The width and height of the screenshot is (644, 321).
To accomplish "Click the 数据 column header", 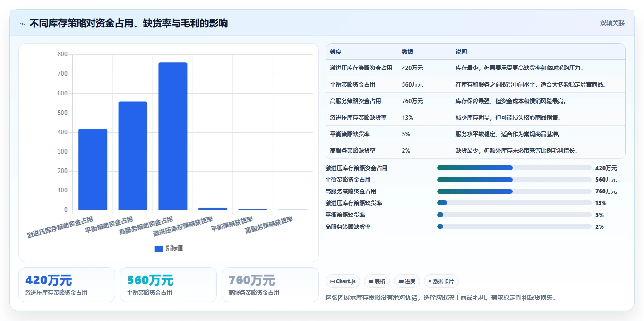I will pyautogui.click(x=407, y=52).
